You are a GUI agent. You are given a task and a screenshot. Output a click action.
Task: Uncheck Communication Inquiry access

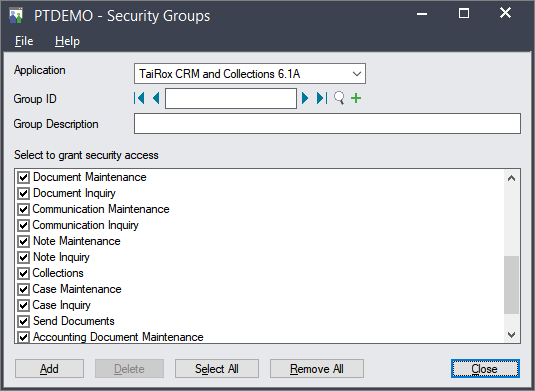(x=24, y=225)
